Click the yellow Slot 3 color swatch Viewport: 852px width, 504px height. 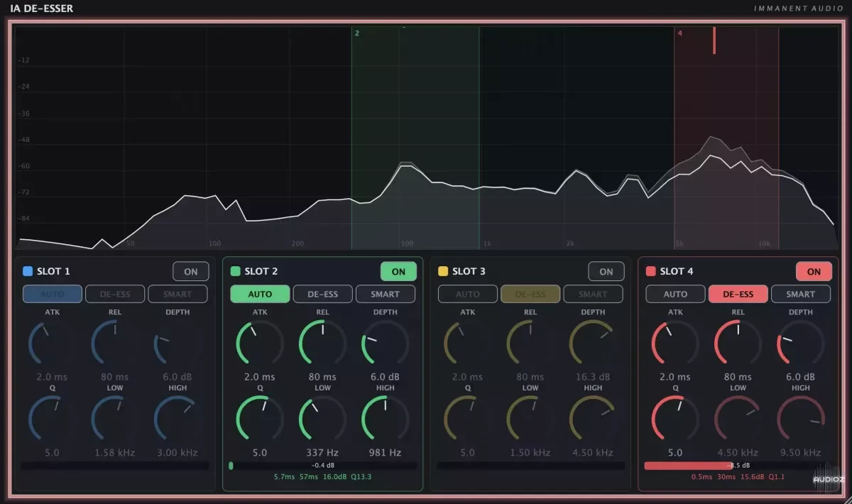click(443, 271)
